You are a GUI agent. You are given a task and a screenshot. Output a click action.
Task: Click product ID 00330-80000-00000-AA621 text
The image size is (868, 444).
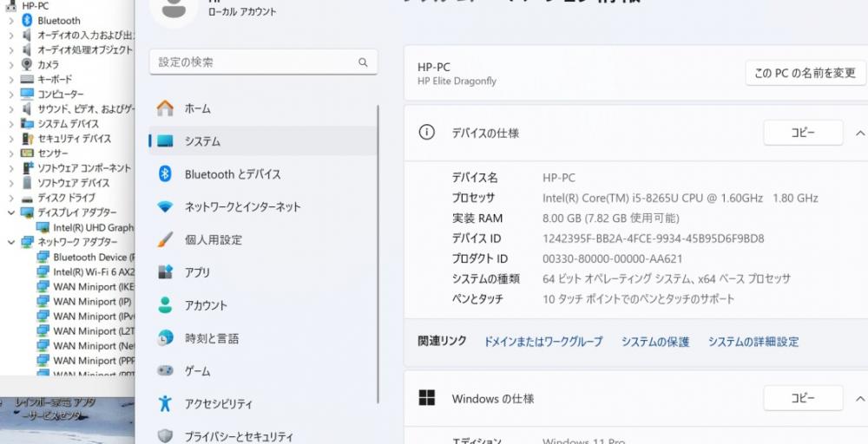(x=612, y=258)
